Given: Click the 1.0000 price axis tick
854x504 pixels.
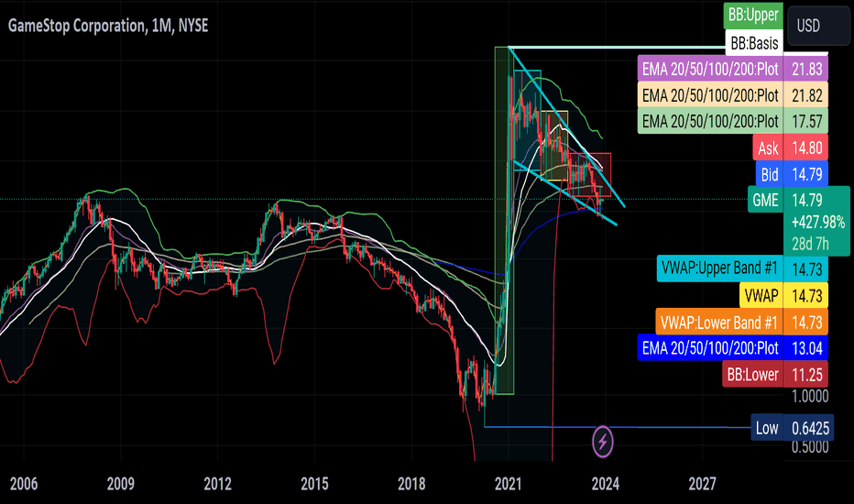Looking at the screenshot, I should coord(810,396).
